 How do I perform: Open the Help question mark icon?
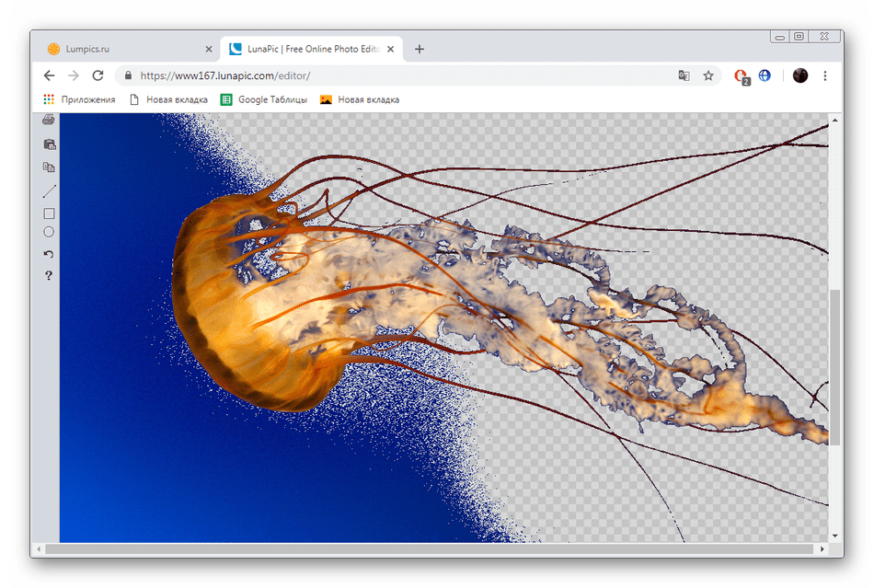[49, 275]
